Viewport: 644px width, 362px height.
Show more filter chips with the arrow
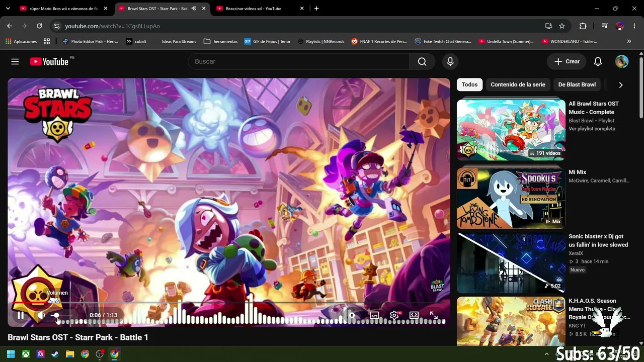621,85
